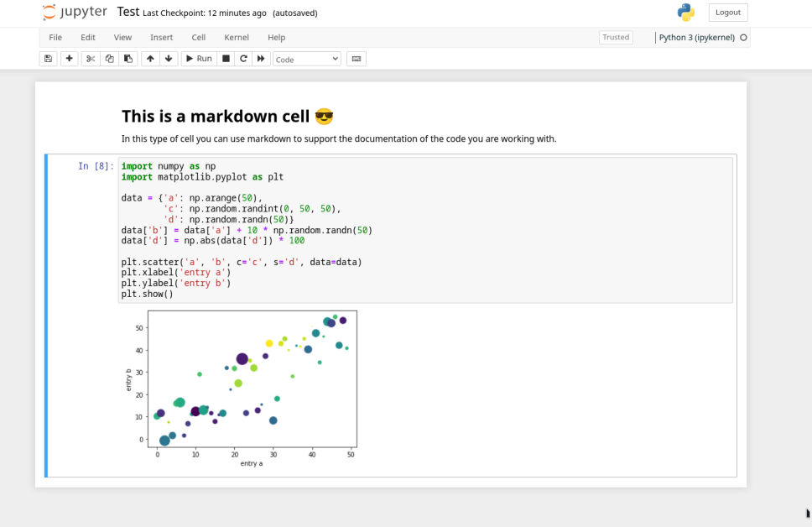Click the Trusted notebook indicator
Image resolution: width=812 pixels, height=527 pixels.
coord(616,37)
